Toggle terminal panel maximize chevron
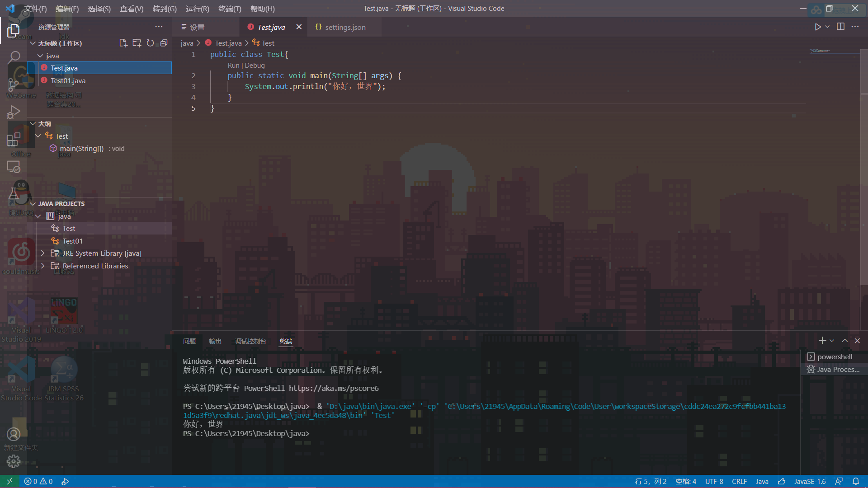Screen dimensions: 868x488 [x=844, y=341]
